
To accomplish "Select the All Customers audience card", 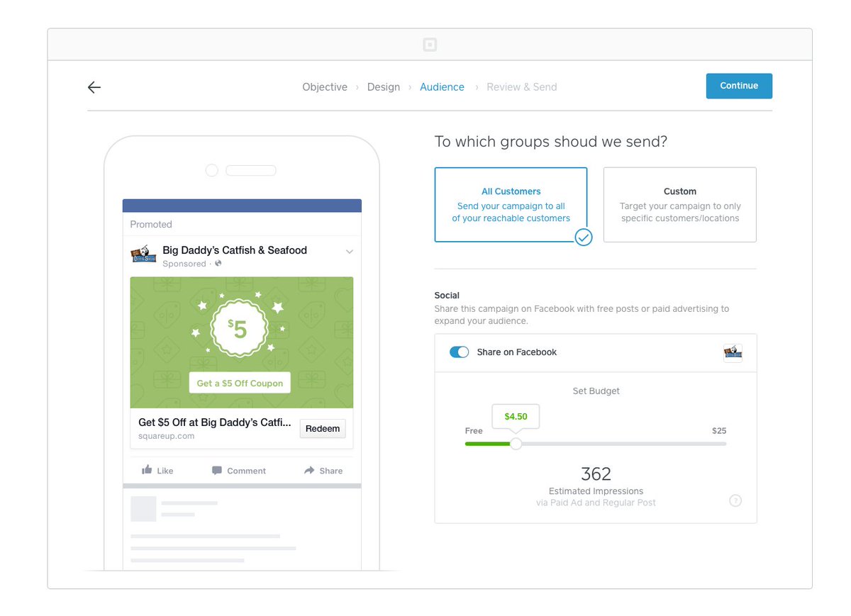I will (511, 205).
